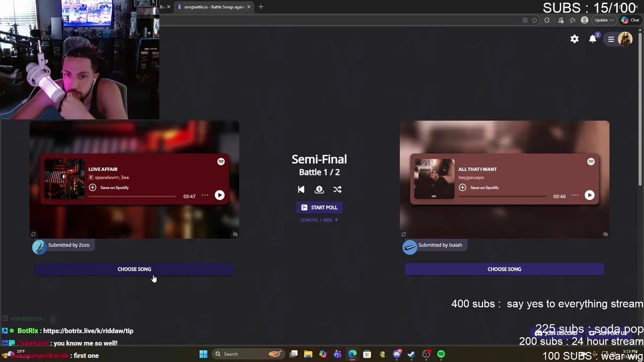
Task: Open Microsoft Store from taskbar
Action: coord(367,354)
